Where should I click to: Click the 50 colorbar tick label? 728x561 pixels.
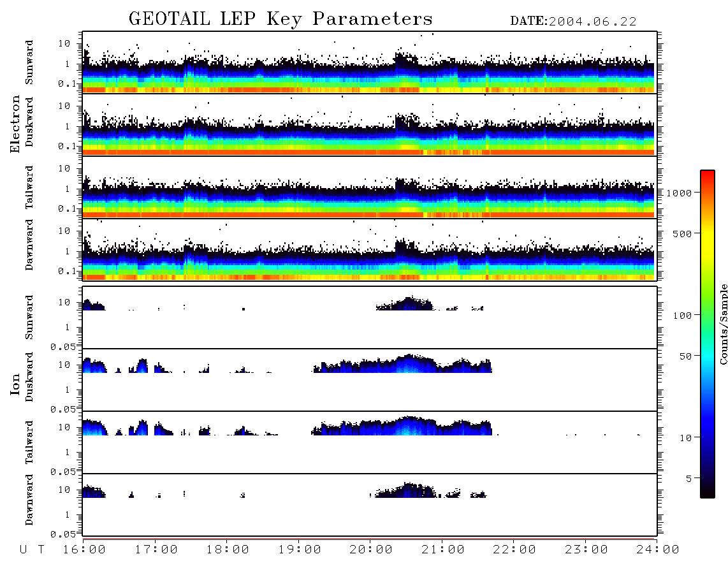pyautogui.click(x=686, y=356)
